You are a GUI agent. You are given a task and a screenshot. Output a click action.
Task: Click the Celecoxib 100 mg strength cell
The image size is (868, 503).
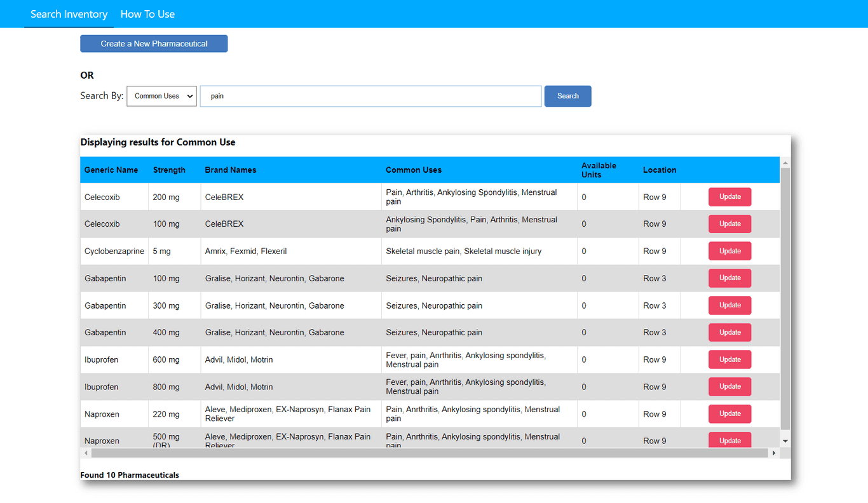175,224
